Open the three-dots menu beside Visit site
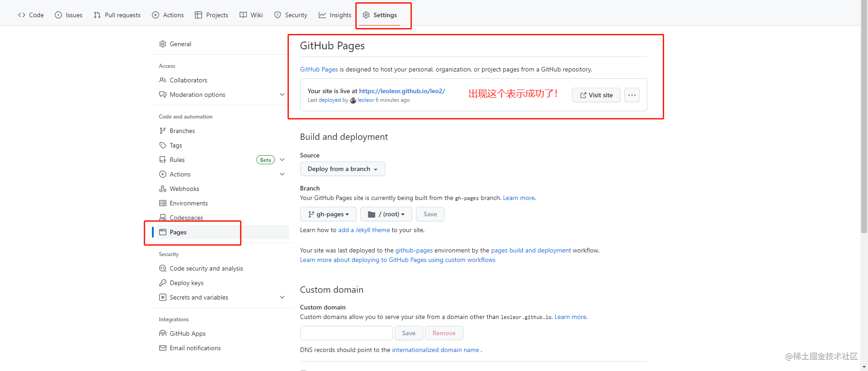868x371 pixels. [632, 95]
